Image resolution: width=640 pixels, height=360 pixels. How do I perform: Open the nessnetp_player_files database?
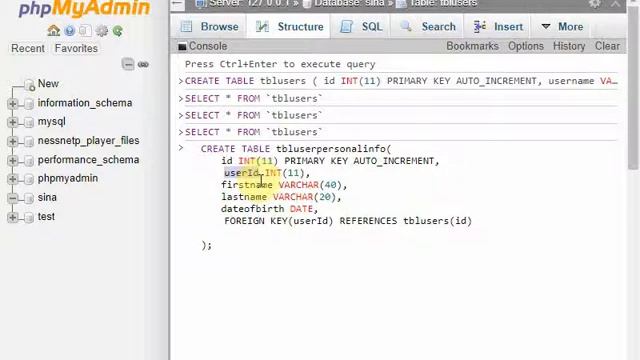pyautogui.click(x=88, y=140)
